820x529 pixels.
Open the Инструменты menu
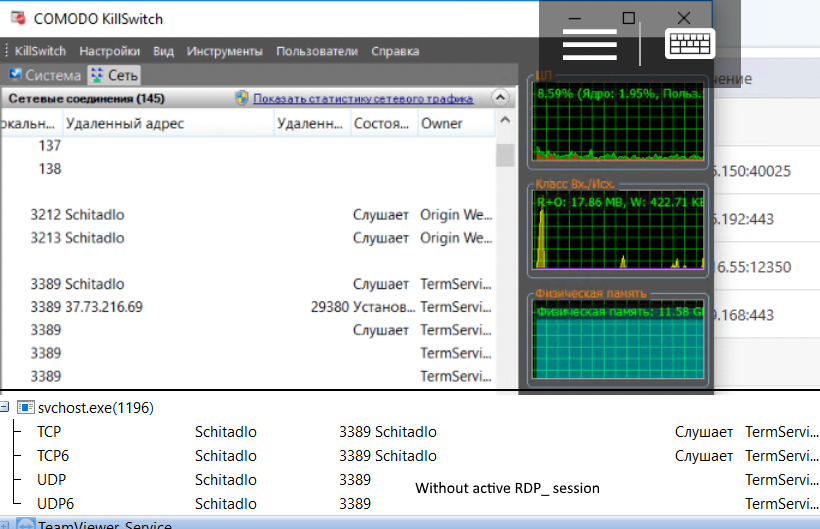pyautogui.click(x=224, y=51)
